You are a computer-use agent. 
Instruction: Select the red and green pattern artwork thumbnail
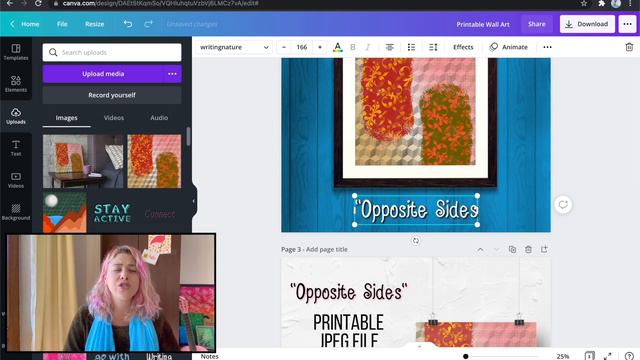[154, 161]
